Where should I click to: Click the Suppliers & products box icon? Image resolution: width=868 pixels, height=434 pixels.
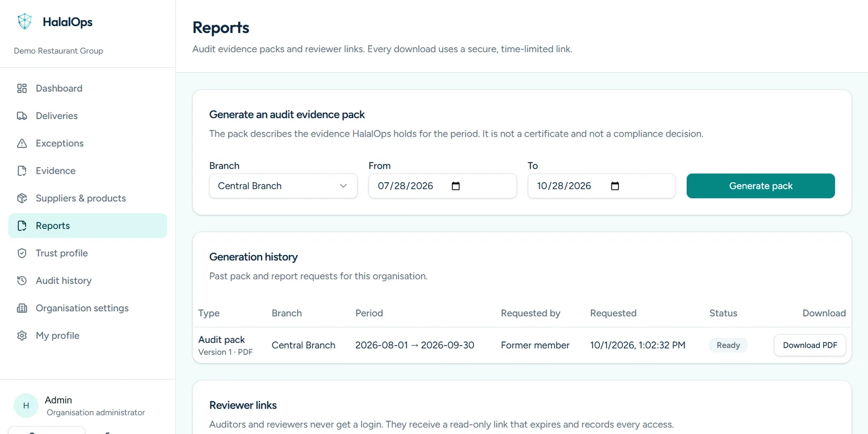[x=22, y=199]
